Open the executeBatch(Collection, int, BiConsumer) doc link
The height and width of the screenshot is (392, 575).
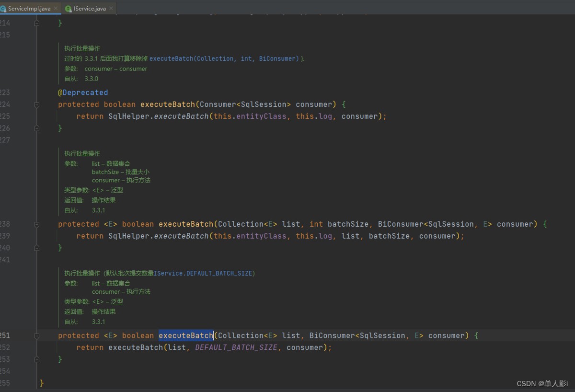(224, 58)
